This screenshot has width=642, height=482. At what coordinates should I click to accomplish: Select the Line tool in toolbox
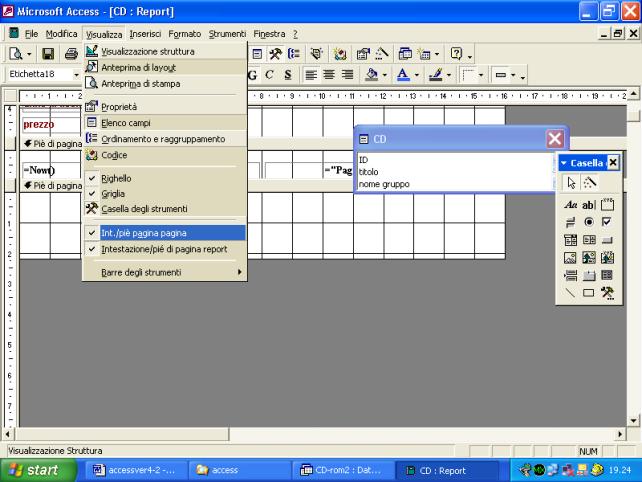click(x=570, y=293)
